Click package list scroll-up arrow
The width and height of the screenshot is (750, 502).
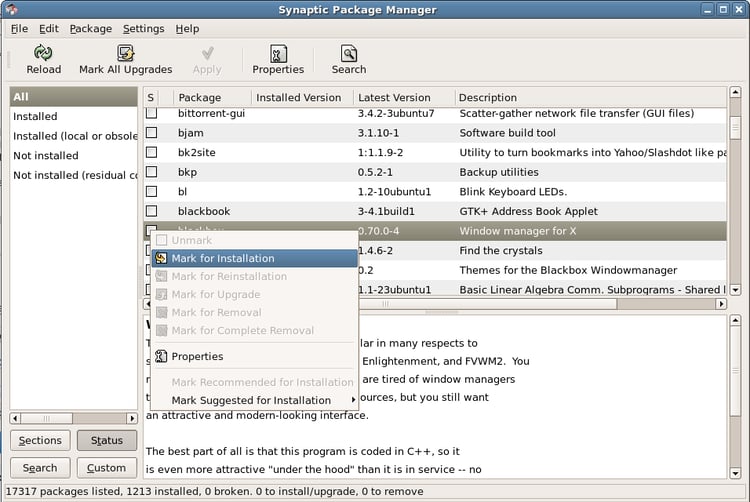coord(735,92)
